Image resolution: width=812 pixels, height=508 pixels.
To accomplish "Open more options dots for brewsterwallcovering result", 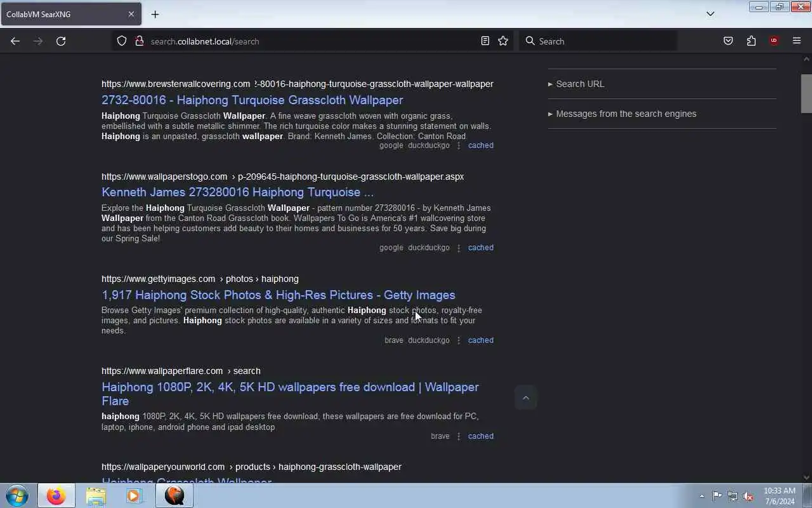I will tap(459, 145).
